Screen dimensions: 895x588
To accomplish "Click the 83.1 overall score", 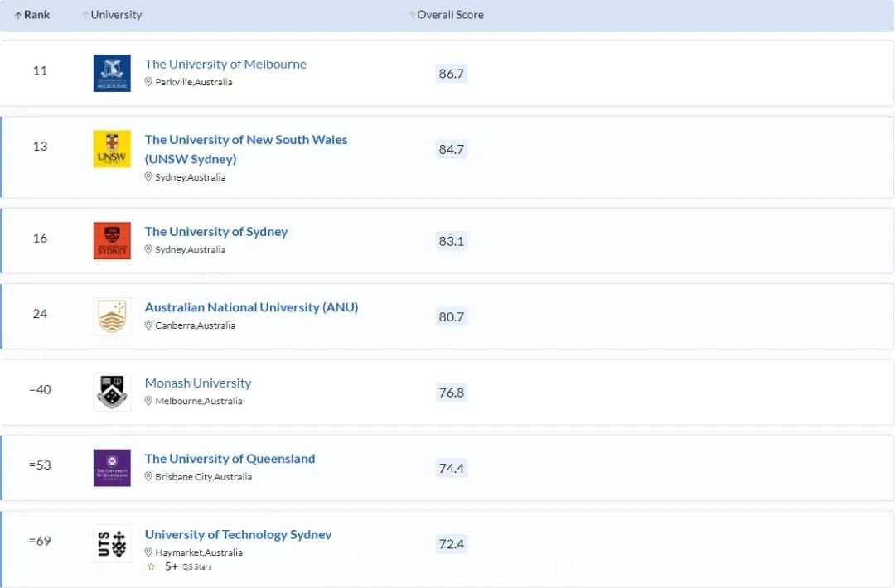I will point(452,241).
